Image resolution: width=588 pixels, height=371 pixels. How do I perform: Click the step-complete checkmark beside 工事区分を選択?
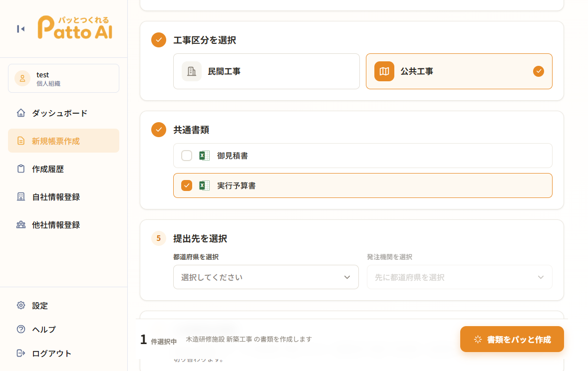tap(159, 40)
